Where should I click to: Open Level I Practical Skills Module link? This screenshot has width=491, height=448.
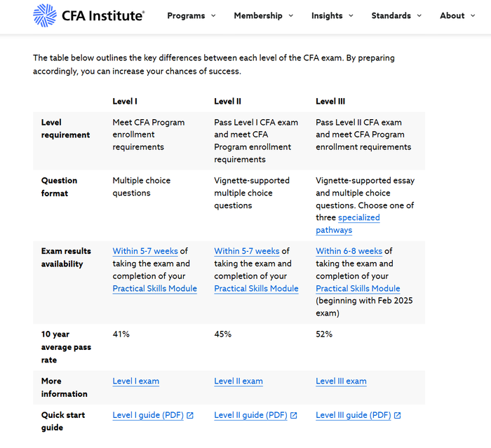(154, 289)
